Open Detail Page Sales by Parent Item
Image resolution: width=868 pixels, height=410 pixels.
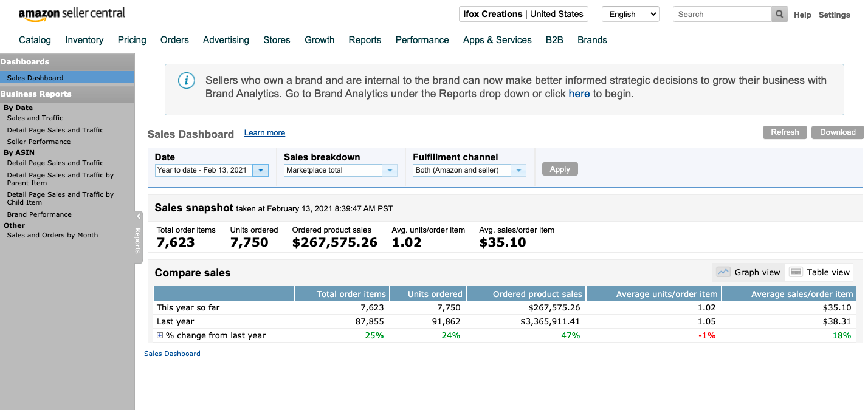(60, 179)
